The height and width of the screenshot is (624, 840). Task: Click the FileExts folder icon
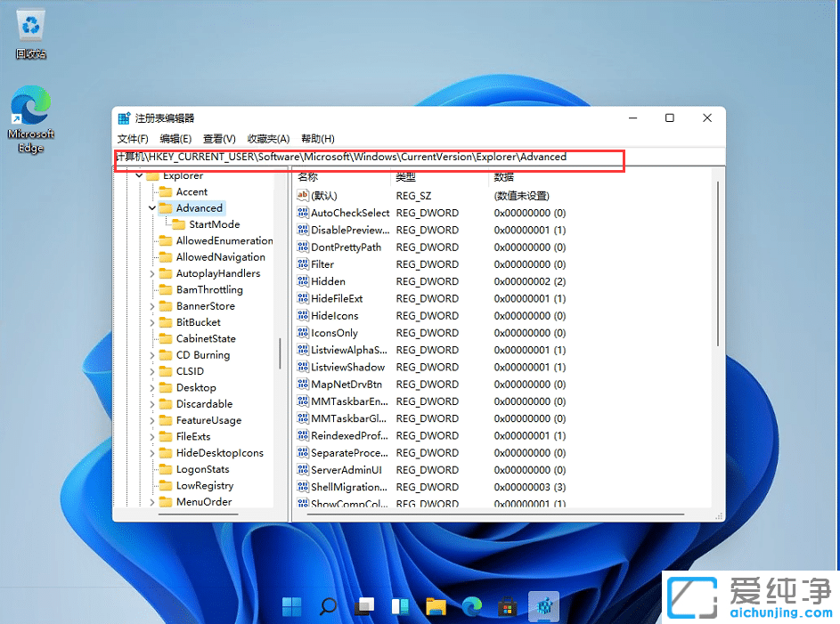[x=167, y=436]
